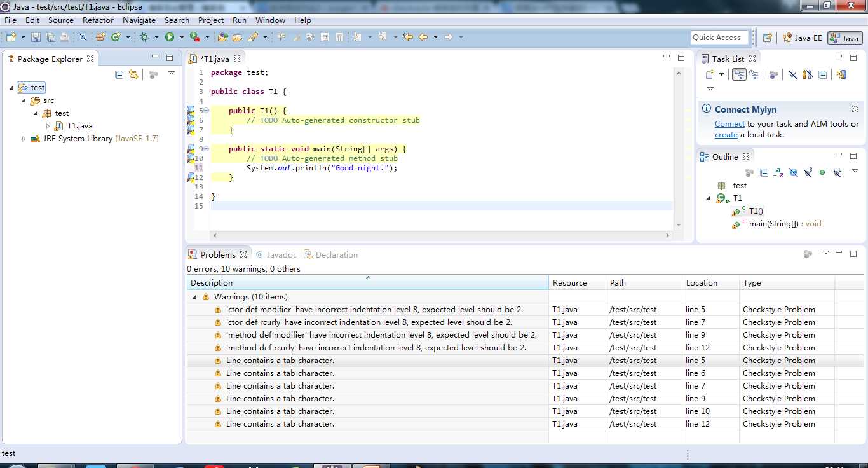
Task: Toggle Categorized view in Task List
Action: coord(739,74)
